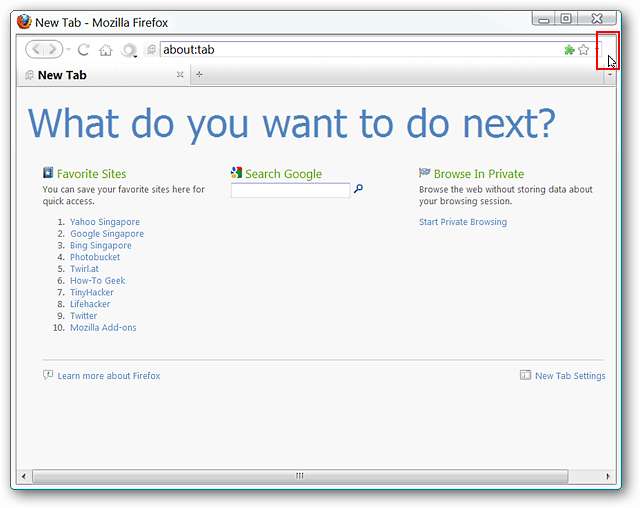Click the magnifier search button next to Google box
Image resolution: width=640 pixels, height=508 pixels.
(x=358, y=189)
